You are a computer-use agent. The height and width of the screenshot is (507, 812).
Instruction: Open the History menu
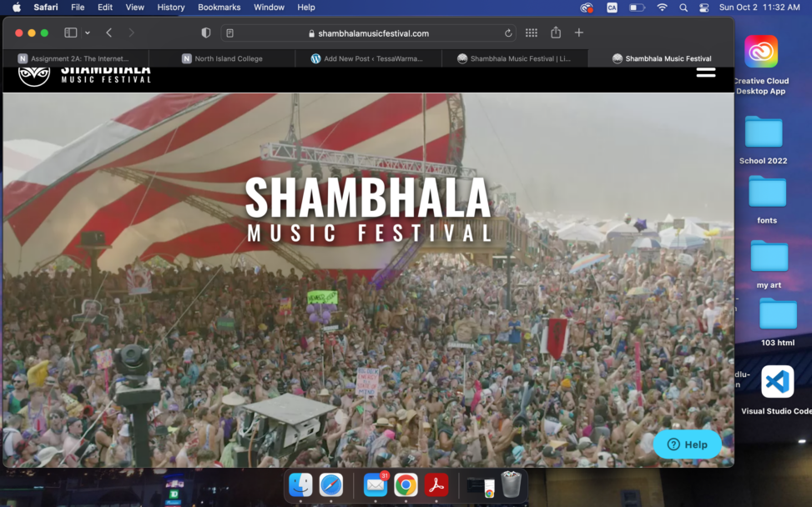[x=171, y=8]
